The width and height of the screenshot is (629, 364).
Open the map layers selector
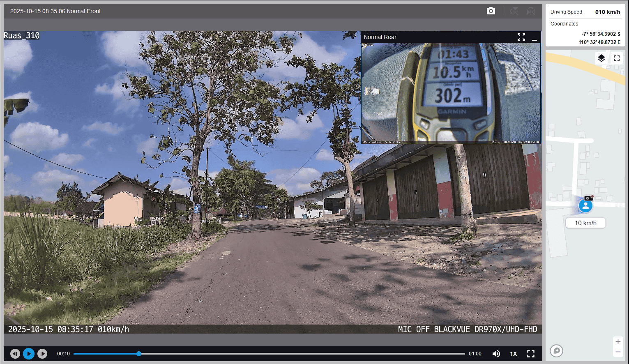(x=601, y=58)
